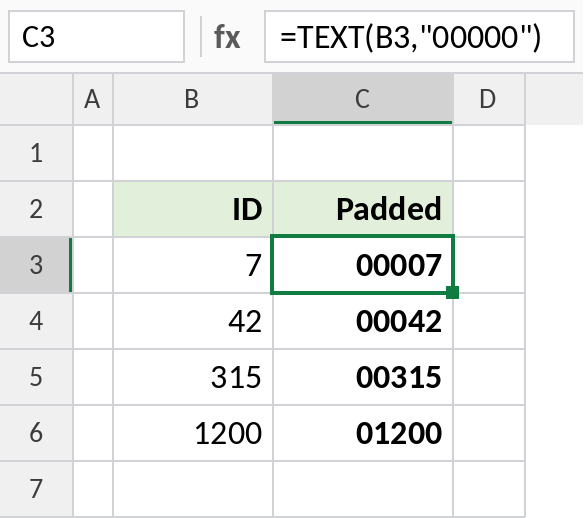The height and width of the screenshot is (518, 584).
Task: Select row 7 header
Action: tap(36, 489)
